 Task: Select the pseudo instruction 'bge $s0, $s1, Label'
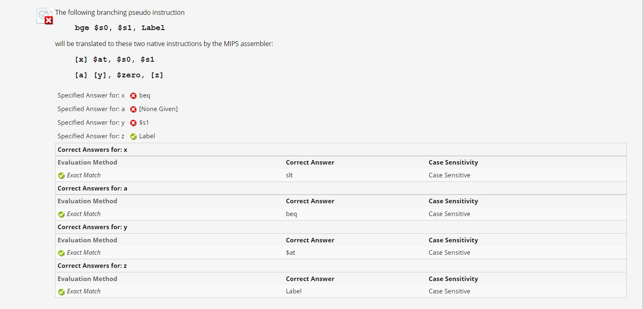pos(120,28)
